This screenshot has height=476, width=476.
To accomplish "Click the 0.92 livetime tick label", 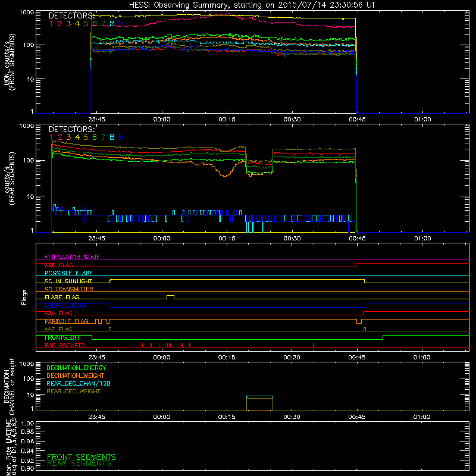I will point(27,460).
